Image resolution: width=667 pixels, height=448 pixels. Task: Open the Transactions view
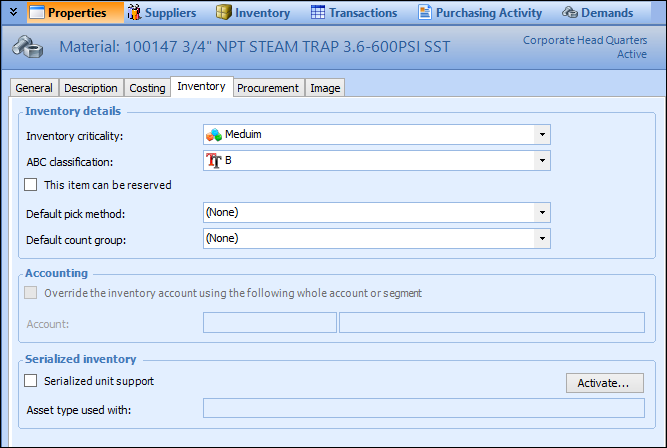pos(354,13)
